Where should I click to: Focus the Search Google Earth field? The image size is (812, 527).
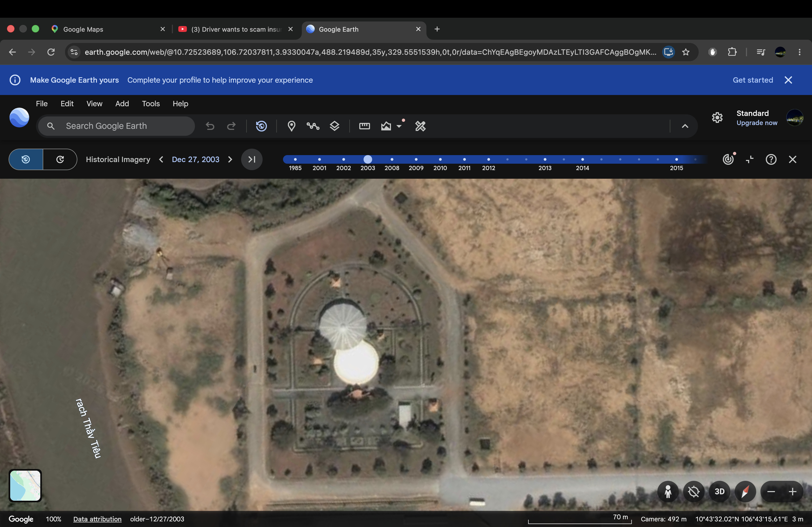point(116,126)
